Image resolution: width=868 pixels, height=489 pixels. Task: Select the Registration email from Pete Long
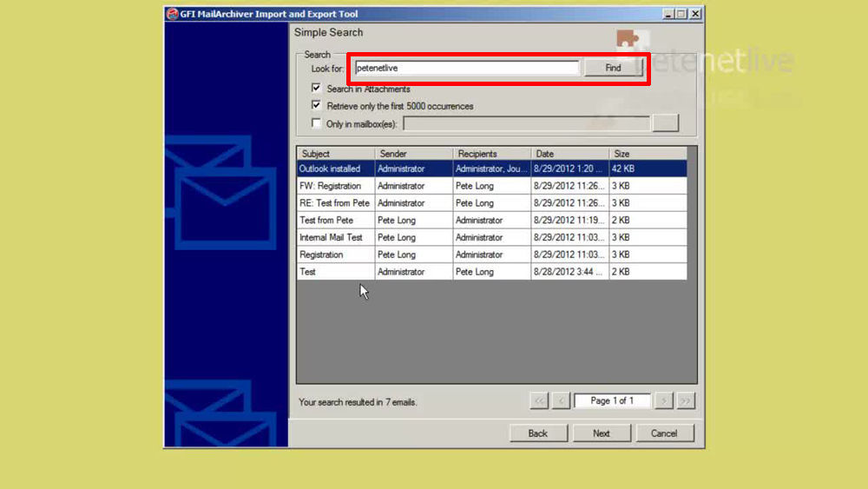[x=491, y=254]
